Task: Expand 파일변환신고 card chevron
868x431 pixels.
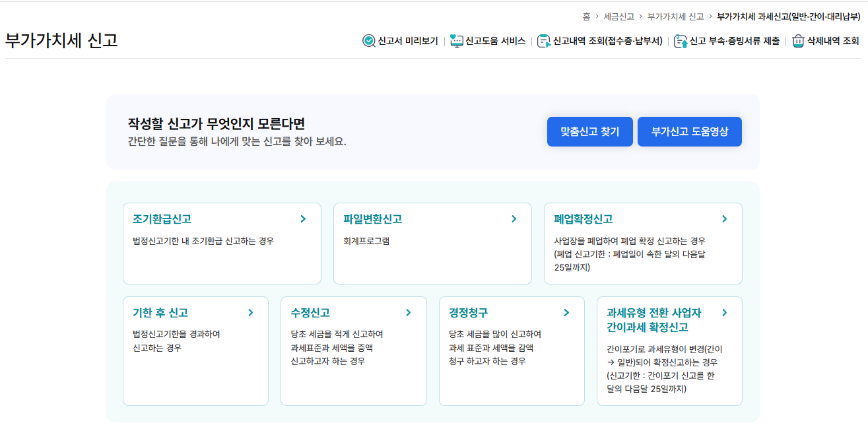Action: pyautogui.click(x=514, y=219)
